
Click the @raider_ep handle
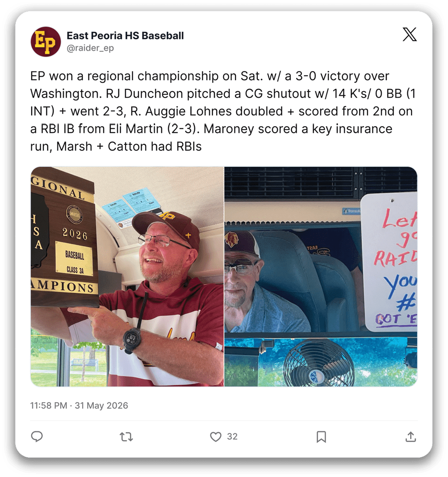(90, 48)
